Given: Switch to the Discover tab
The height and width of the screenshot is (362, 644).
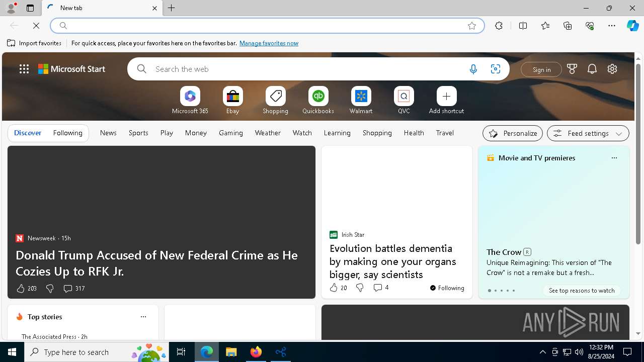Looking at the screenshot, I should point(28,133).
